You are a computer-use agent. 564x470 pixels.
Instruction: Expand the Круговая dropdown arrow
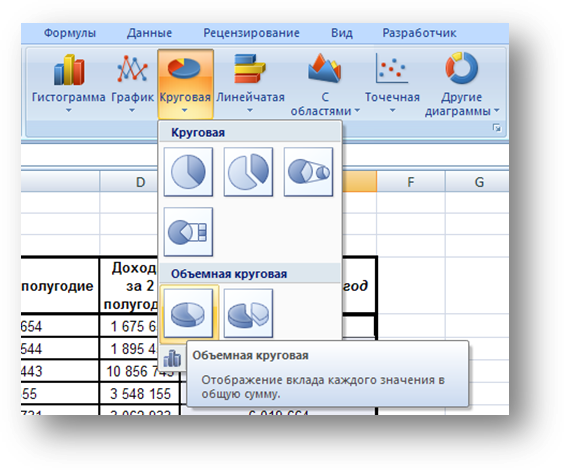coord(185,111)
